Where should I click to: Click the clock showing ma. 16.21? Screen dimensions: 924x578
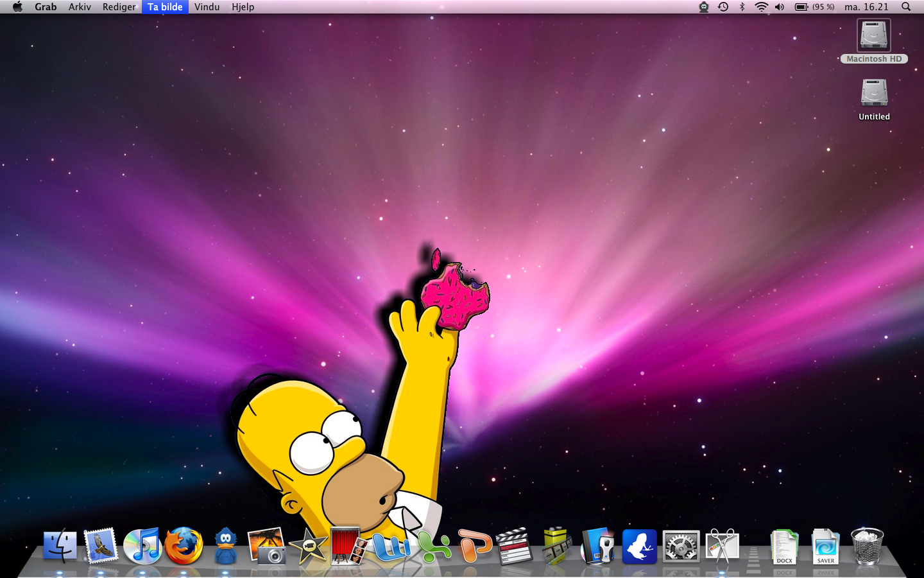[866, 7]
